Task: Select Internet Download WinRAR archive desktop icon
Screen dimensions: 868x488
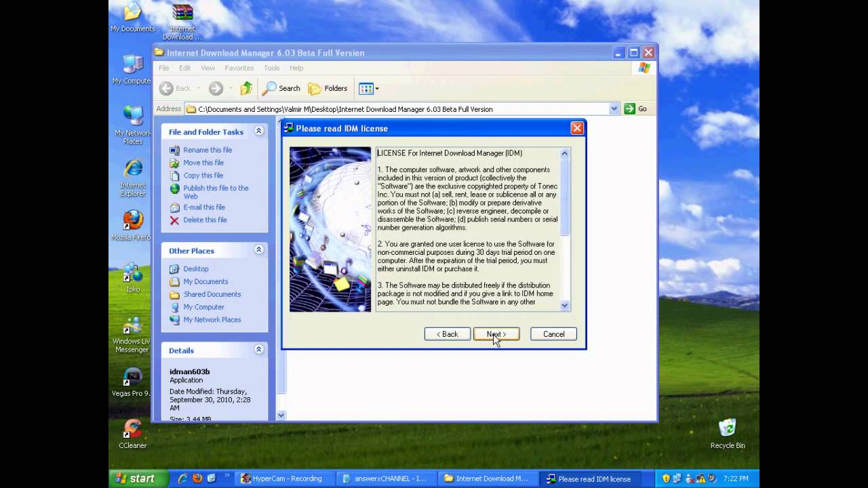Action: [x=182, y=22]
